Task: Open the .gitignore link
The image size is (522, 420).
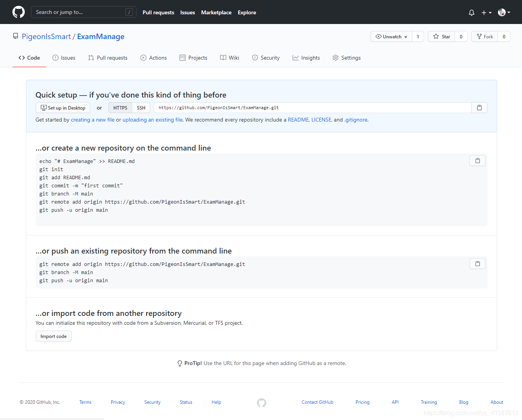Action: [356, 120]
